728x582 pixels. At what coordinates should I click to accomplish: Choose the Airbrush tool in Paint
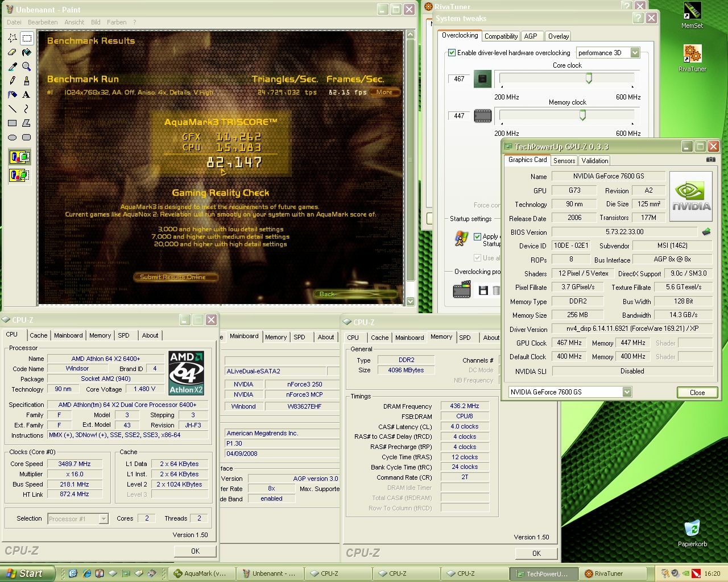click(13, 95)
